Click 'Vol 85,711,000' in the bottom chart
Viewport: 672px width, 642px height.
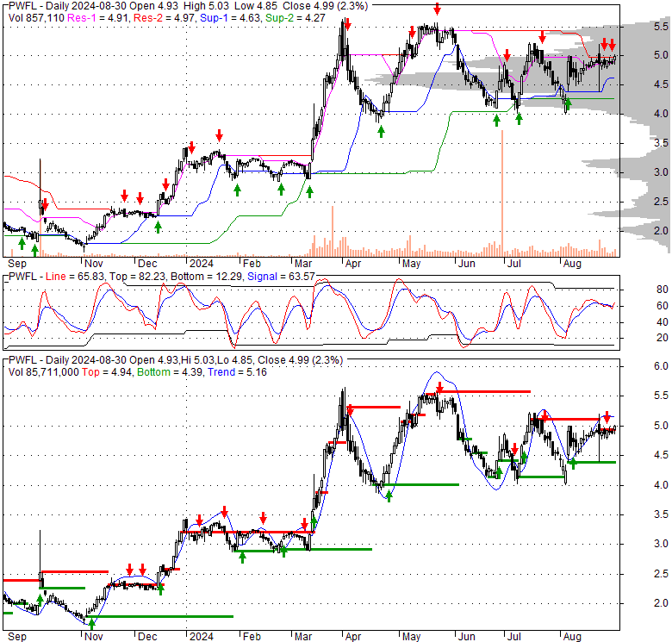pyautogui.click(x=44, y=372)
